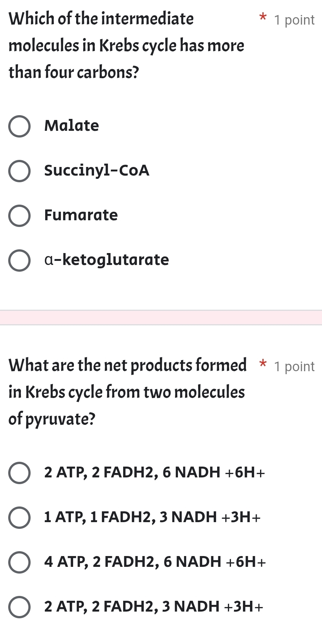Click the first question's title text
The height and width of the screenshot is (644, 322).
click(x=127, y=45)
